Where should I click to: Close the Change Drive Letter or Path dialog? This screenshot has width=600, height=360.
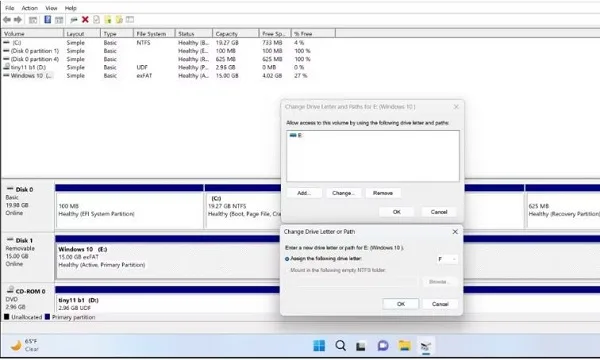[x=455, y=231]
